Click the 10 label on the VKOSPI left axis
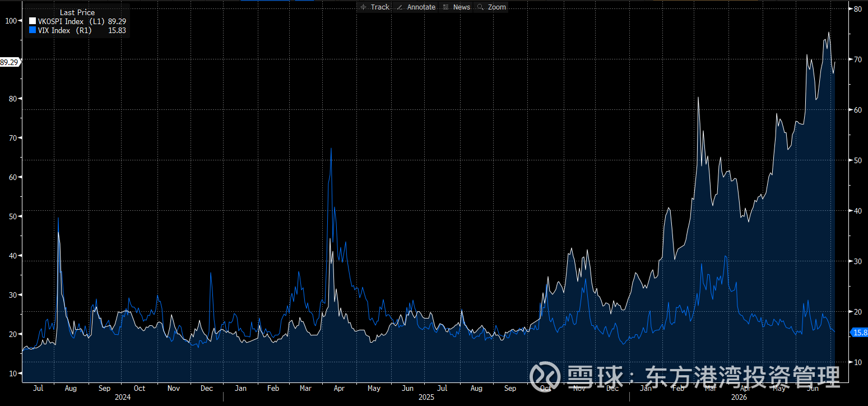868x406 pixels. pyautogui.click(x=12, y=373)
